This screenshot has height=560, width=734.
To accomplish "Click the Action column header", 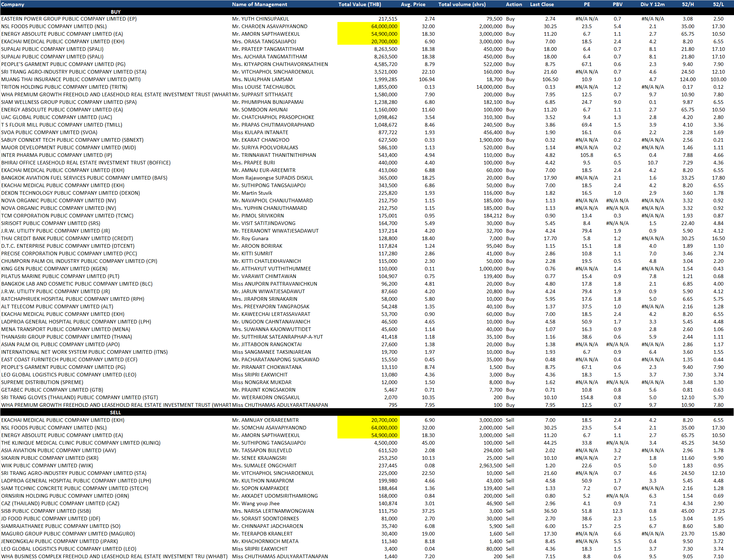I will coord(514,4).
